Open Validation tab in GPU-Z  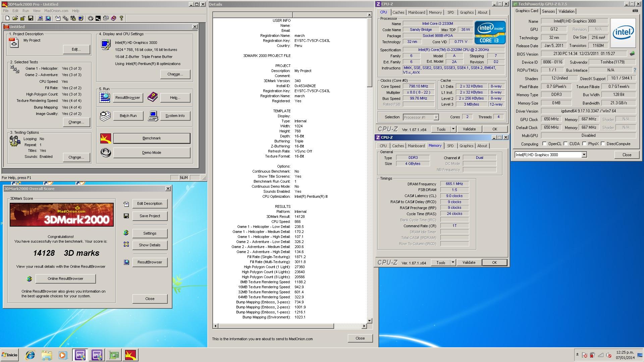click(566, 11)
